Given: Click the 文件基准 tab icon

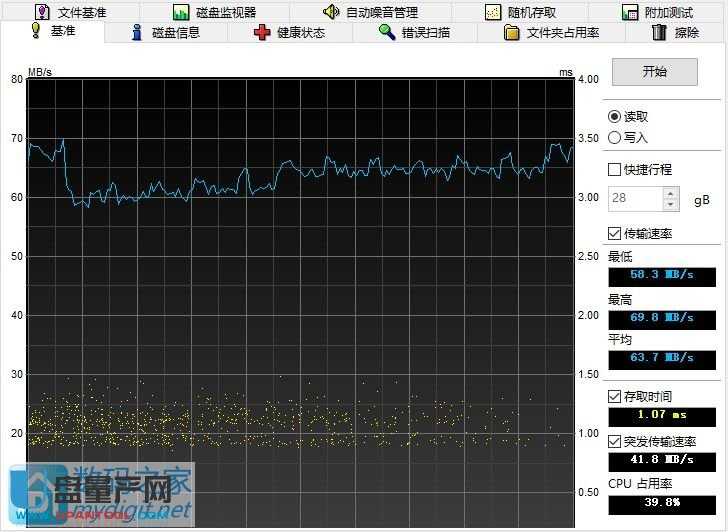Looking at the screenshot, I should coord(43,12).
